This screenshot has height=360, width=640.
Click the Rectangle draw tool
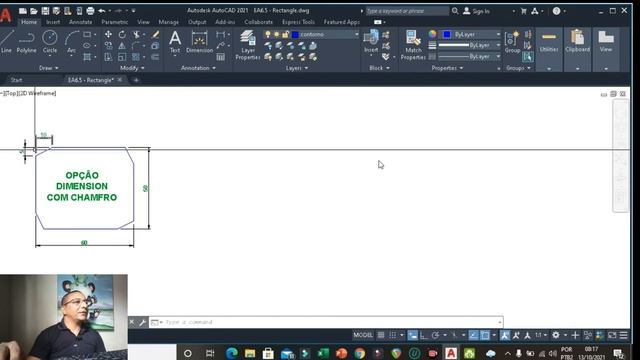[x=87, y=34]
